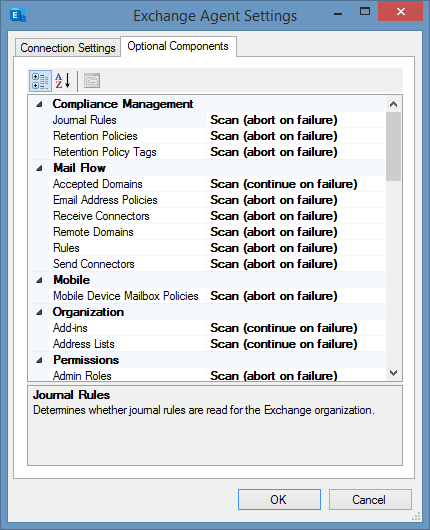430x530 pixels.
Task: Select the Rules property row
Action: point(217,248)
